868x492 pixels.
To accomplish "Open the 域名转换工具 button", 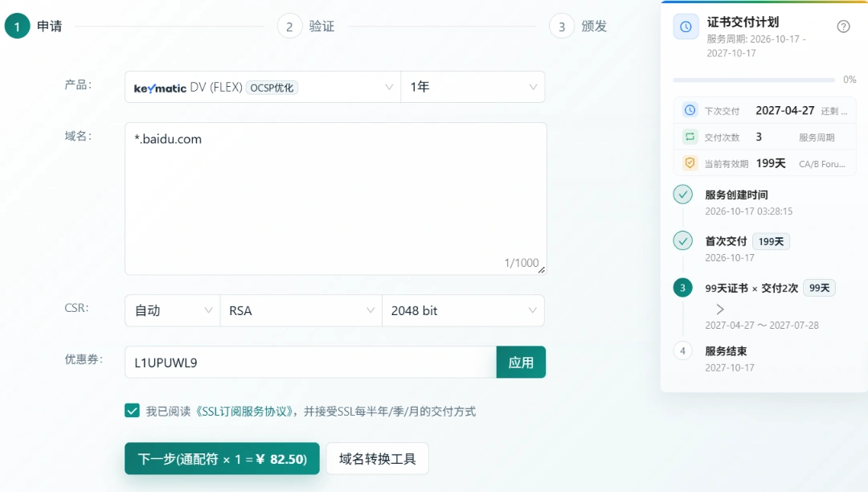I will point(378,459).
